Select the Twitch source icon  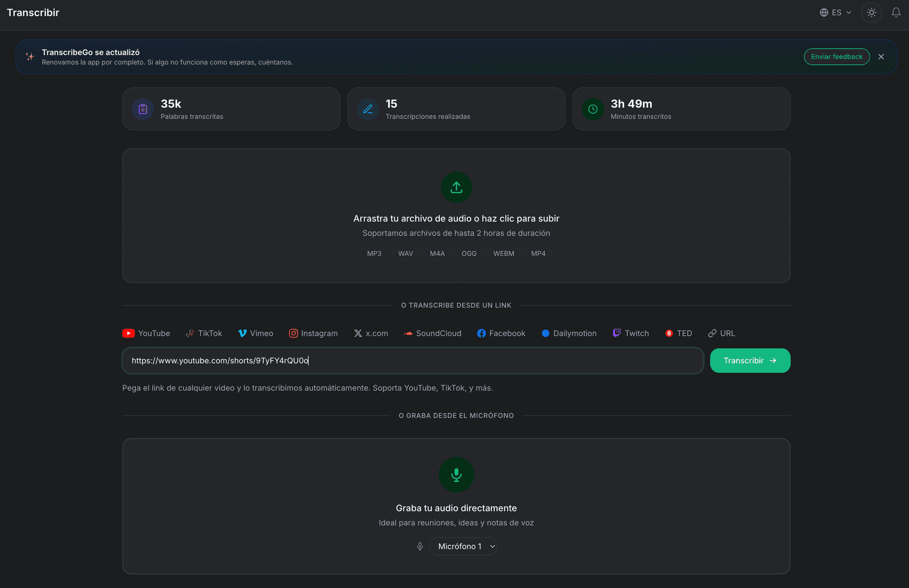[617, 333]
